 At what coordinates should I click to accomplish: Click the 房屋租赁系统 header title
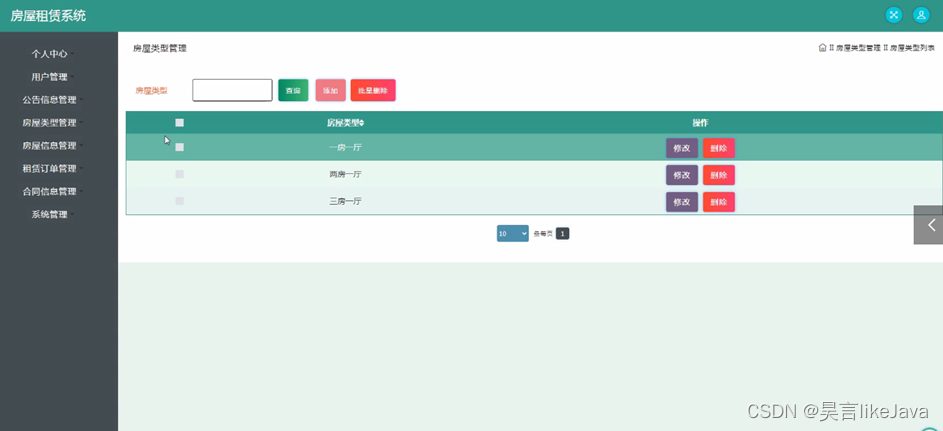(48, 16)
